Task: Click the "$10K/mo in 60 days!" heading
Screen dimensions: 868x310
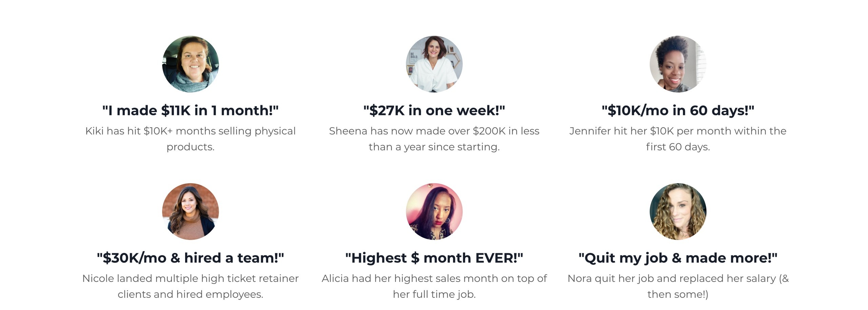Action: click(678, 111)
